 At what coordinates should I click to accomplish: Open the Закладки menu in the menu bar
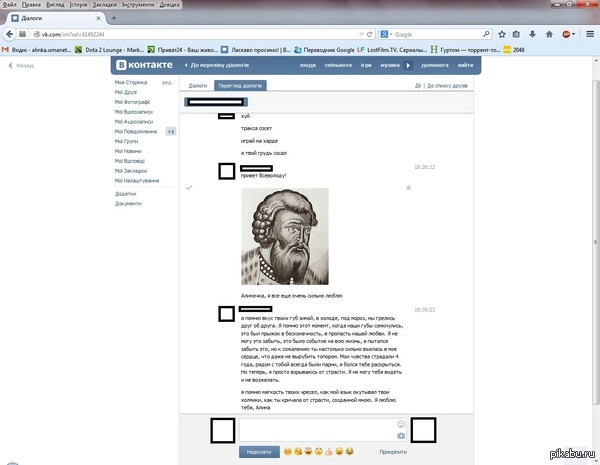tap(104, 5)
